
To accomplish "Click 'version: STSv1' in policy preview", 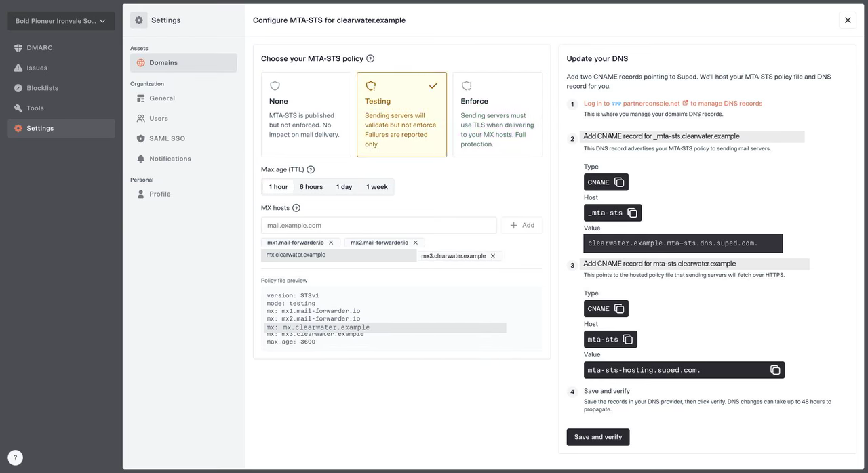I will 293,296.
